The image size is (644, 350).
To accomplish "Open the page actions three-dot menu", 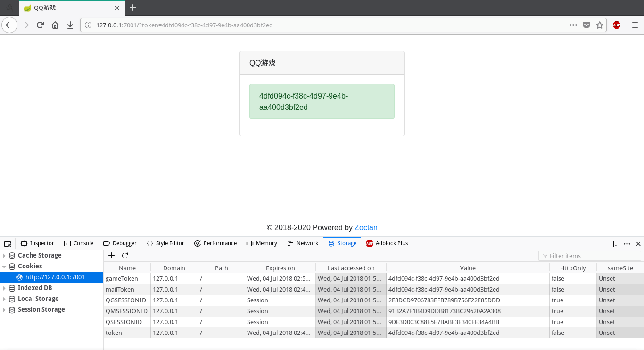I will point(573,25).
